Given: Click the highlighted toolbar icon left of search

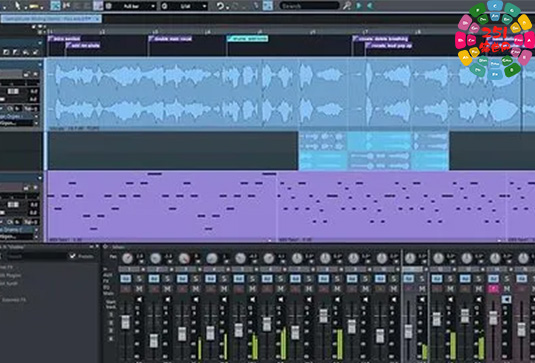Looking at the screenshot, I should click(268, 6).
